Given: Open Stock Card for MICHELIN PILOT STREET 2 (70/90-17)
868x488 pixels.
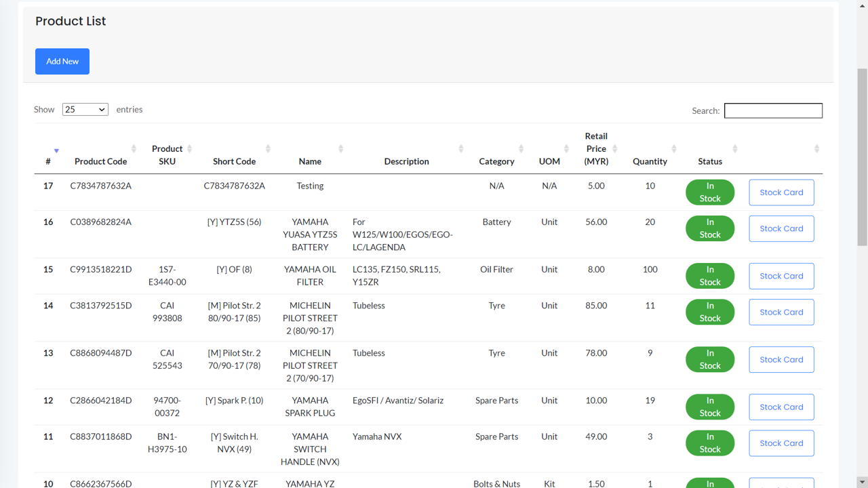Looking at the screenshot, I should (x=781, y=360).
